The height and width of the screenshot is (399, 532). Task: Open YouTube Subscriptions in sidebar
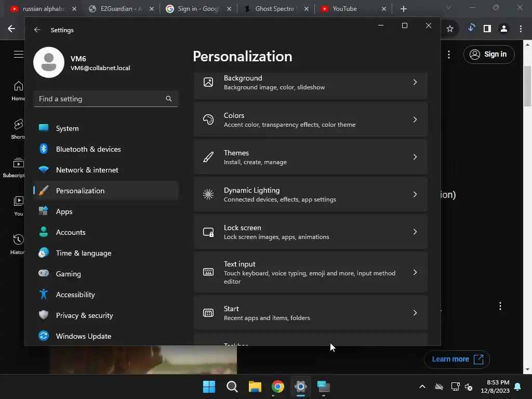[14, 168]
